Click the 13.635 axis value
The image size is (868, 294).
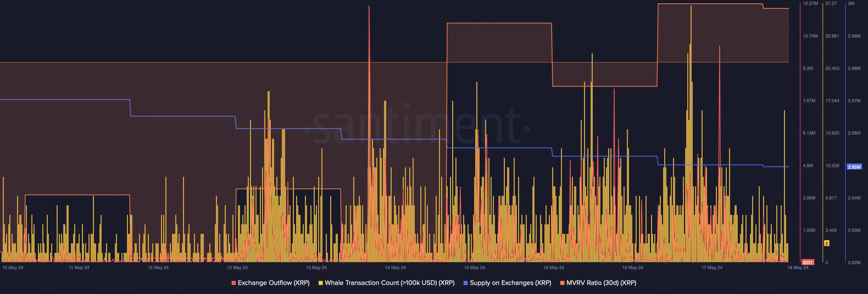(x=832, y=133)
